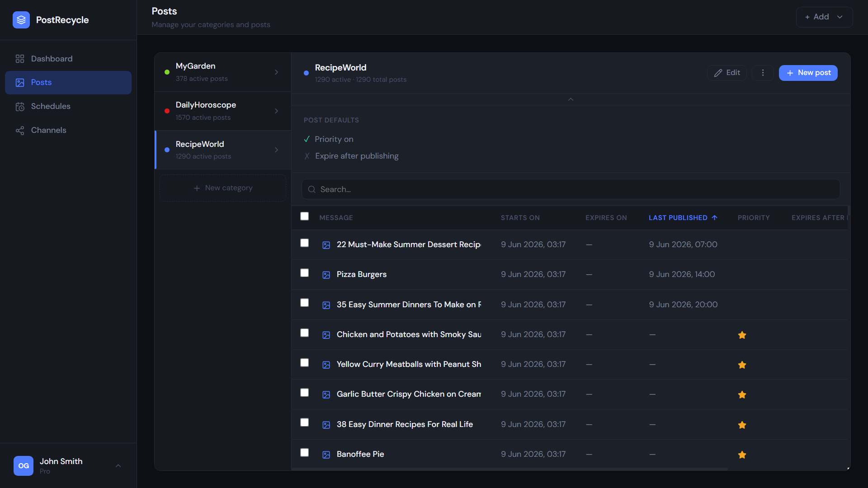This screenshot has width=868, height=488.
Task: Sort by the Expires On column
Action: click(606, 218)
